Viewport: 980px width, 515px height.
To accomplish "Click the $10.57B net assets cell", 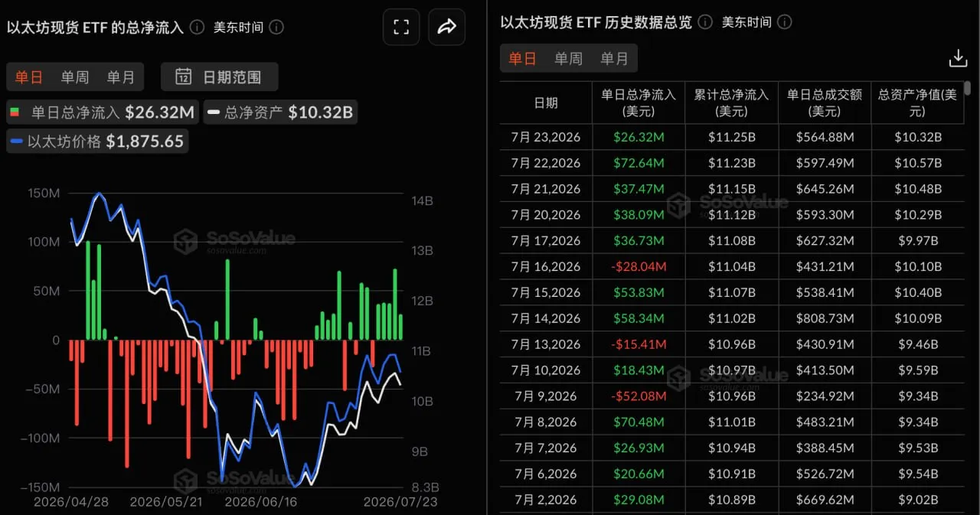I will (x=917, y=163).
